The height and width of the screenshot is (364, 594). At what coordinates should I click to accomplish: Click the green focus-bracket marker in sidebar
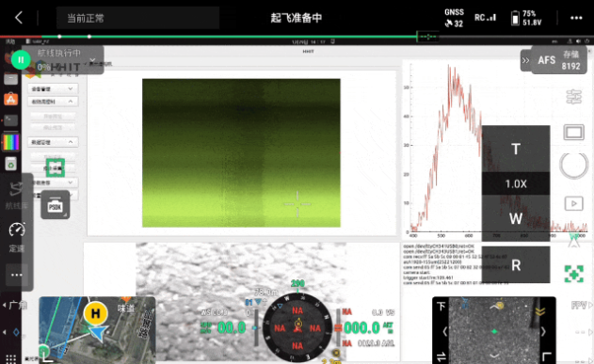click(56, 168)
